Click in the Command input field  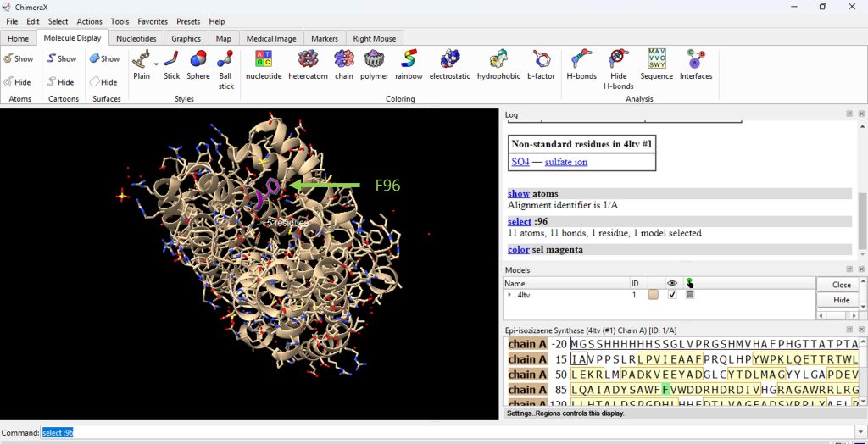424,432
